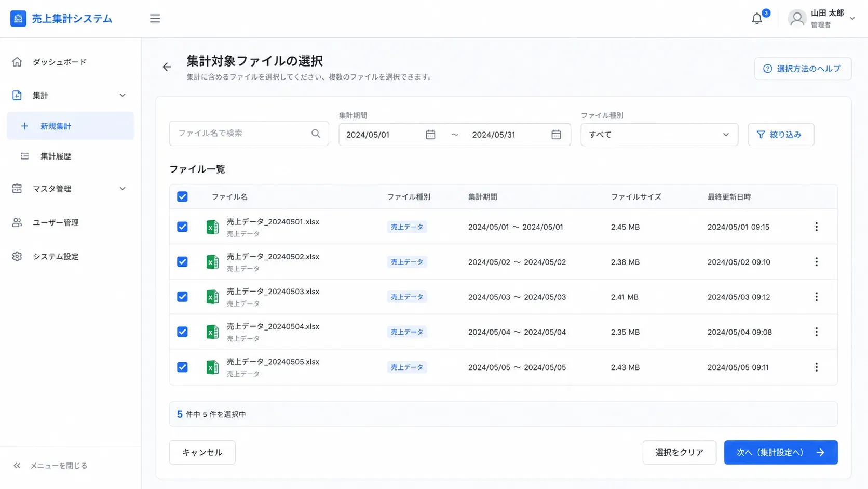The width and height of the screenshot is (868, 489).
Task: Collapse sidebar via メニューを閉じる
Action: pos(50,466)
